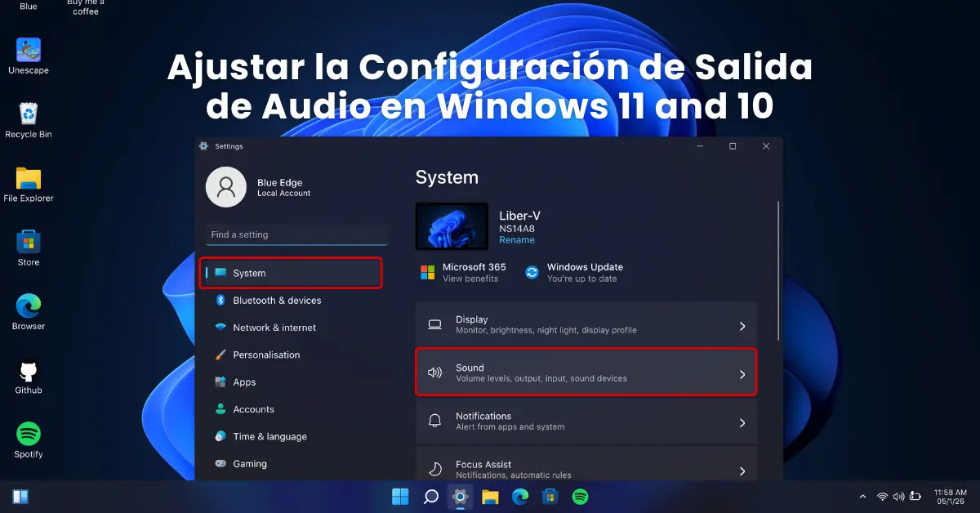Click the Windows Update sync icon
This screenshot has height=513, width=980.
pos(532,273)
